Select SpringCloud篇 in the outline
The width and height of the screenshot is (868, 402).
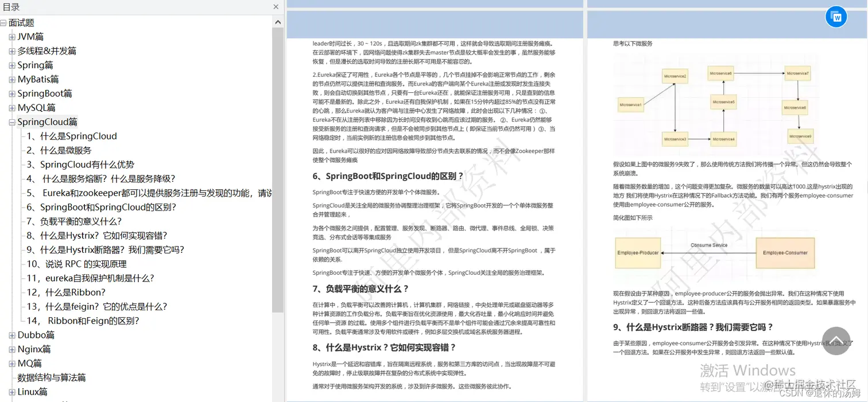point(47,122)
